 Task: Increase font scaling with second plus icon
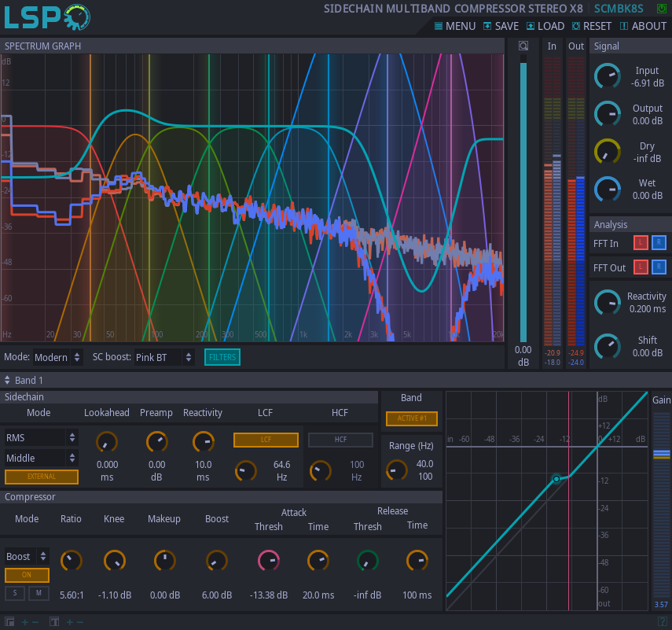click(x=69, y=622)
